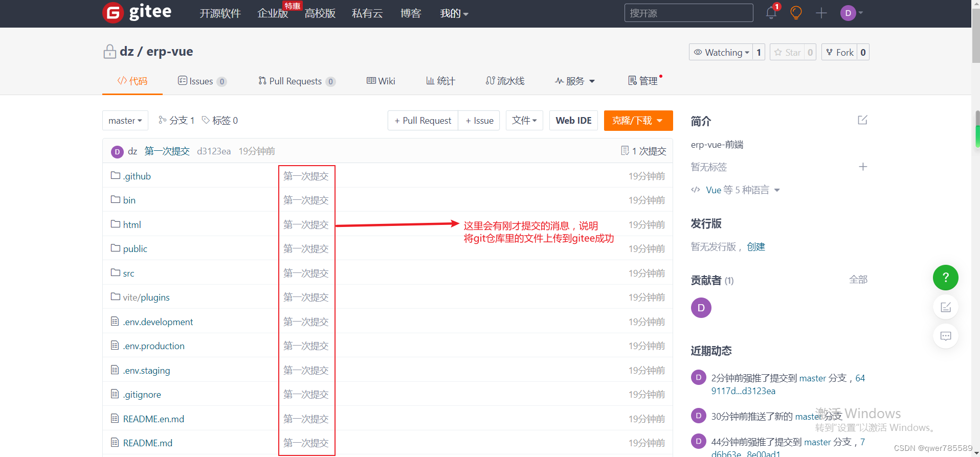
Task: Add a tag with the plus icon beside 暂无标签
Action: coord(863,167)
